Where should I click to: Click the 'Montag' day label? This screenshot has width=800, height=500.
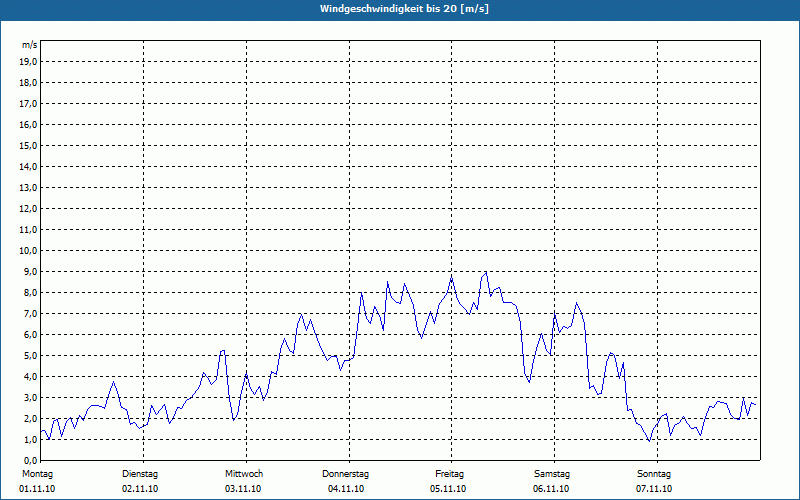point(37,474)
